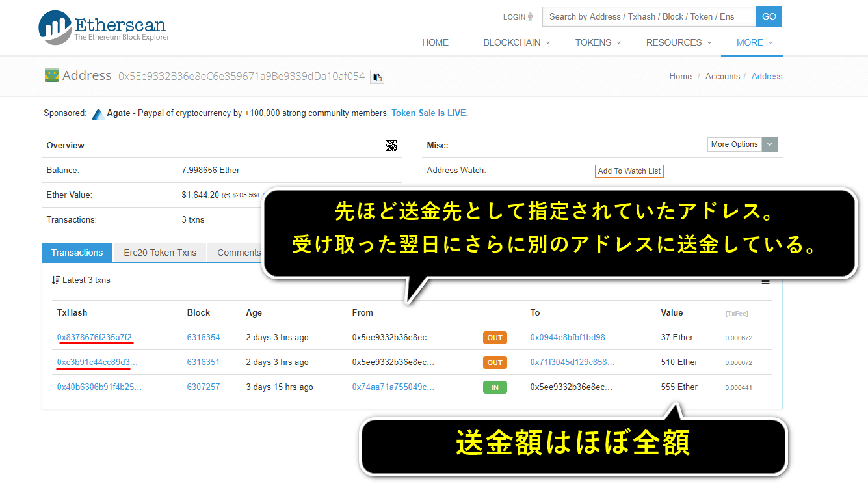Open the Token Sale is LIVE link
868x492 pixels.
[429, 113]
